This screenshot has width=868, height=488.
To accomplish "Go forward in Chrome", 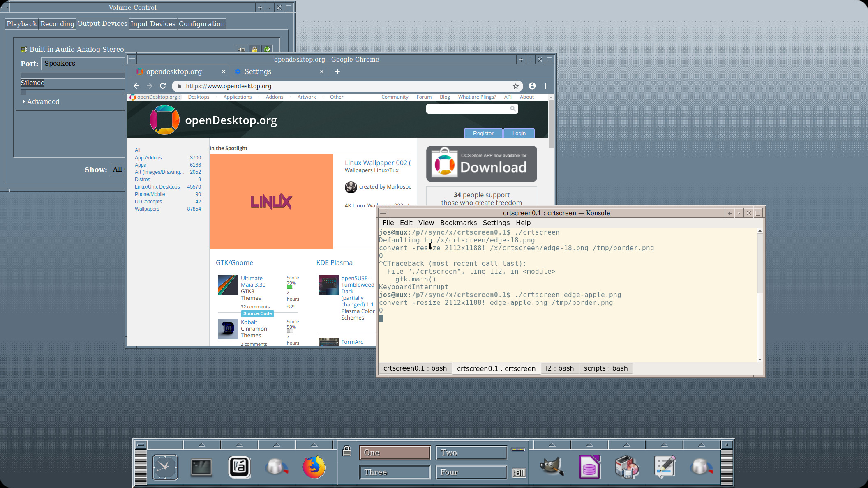I will (150, 86).
